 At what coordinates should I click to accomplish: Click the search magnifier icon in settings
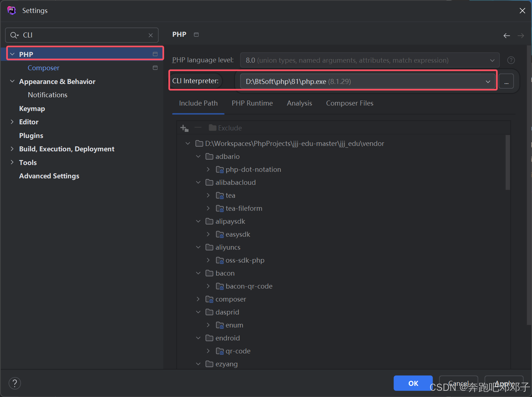click(14, 35)
